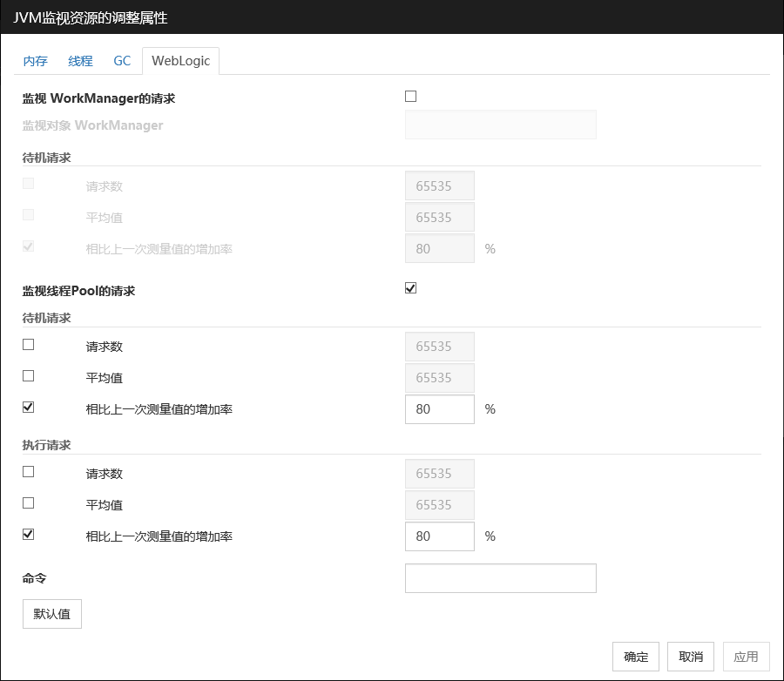The width and height of the screenshot is (784, 681).
Task: Click the 增加率 percentage field under 执行请求
Action: click(x=439, y=536)
